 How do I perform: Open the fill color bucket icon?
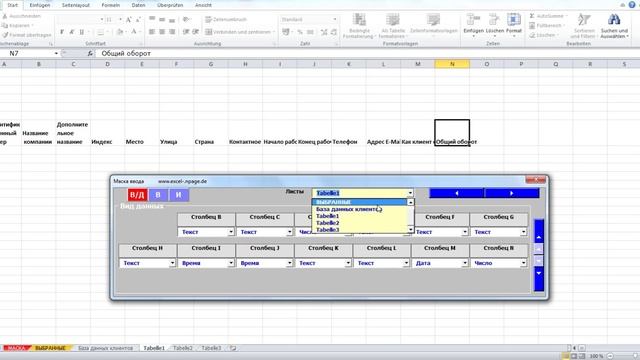tap(120, 32)
